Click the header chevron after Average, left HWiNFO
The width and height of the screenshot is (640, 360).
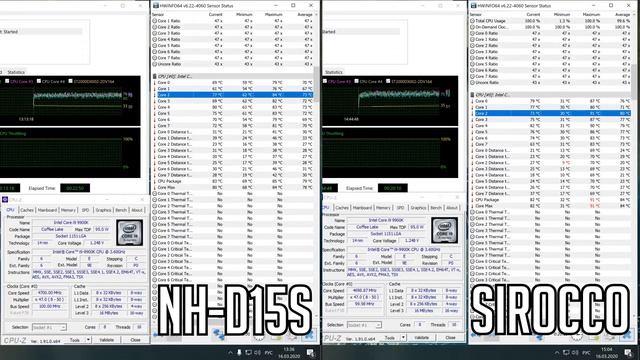316,14
